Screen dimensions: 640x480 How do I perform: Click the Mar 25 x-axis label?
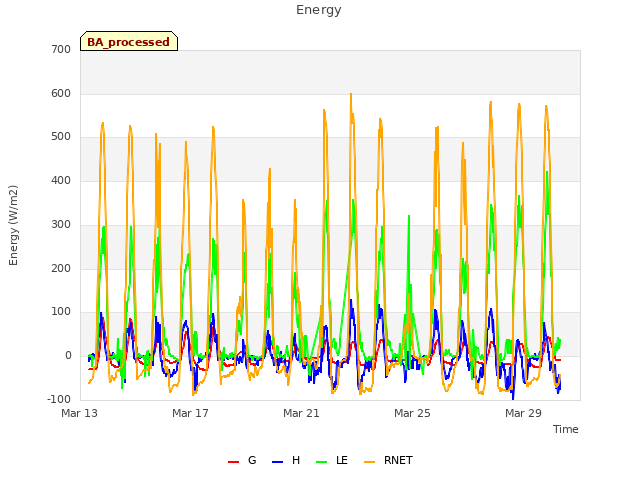point(412,413)
